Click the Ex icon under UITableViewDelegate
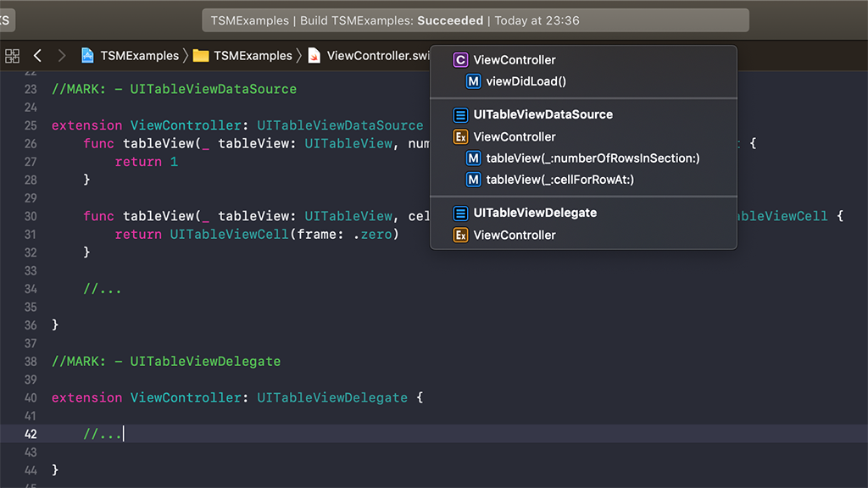Image resolution: width=868 pixels, height=488 pixels. pyautogui.click(x=460, y=235)
